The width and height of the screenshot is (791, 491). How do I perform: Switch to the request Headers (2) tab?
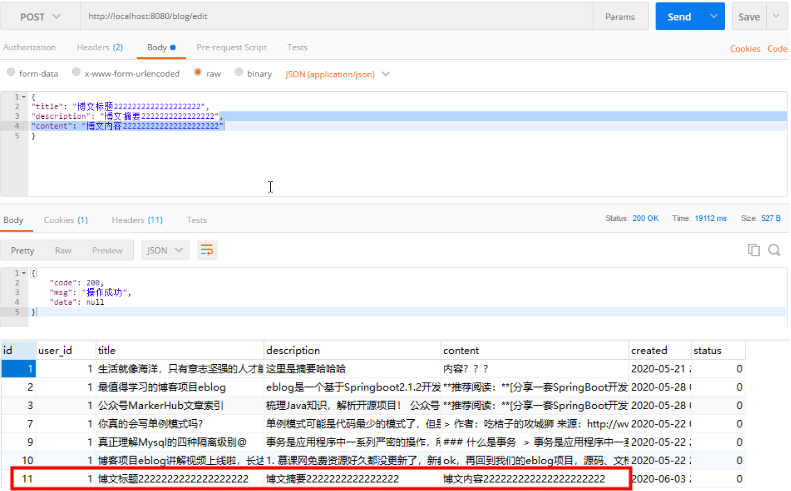click(99, 47)
